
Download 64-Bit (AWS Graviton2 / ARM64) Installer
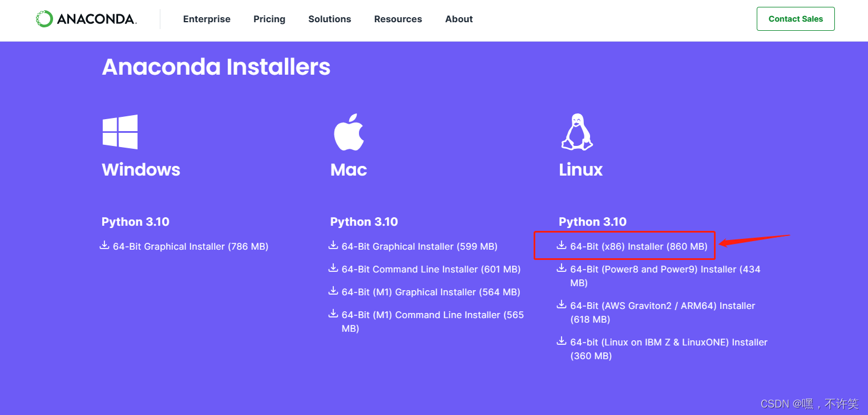663,312
